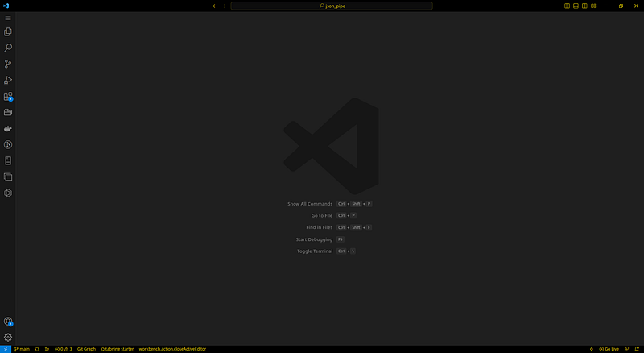
Task: Open the hamburger application menu
Action: click(8, 18)
